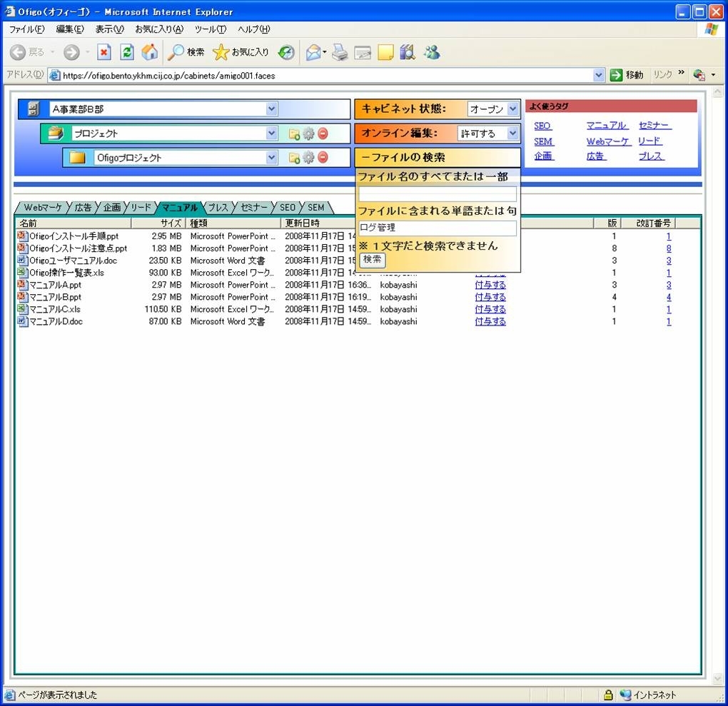Click the lock icon in status bar
The image size is (728, 706).
pyautogui.click(x=608, y=695)
